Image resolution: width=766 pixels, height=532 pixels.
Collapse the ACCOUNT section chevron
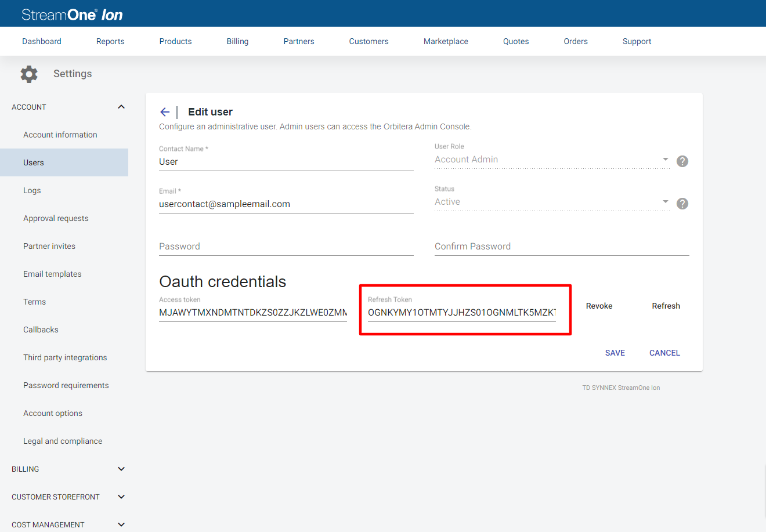point(121,107)
